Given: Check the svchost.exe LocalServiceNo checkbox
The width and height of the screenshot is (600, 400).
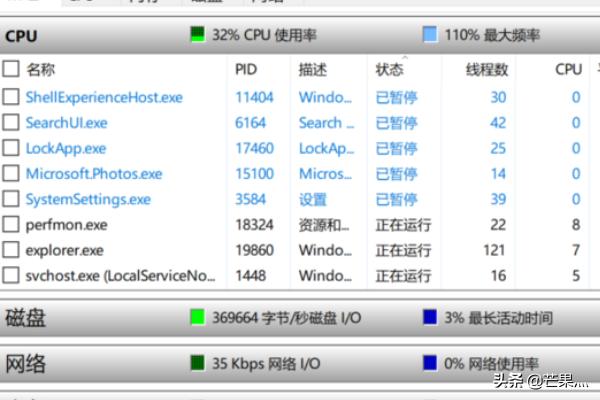Looking at the screenshot, I should coord(11,275).
